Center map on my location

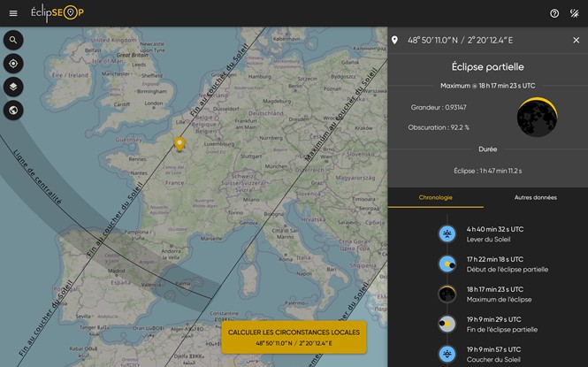(x=14, y=64)
